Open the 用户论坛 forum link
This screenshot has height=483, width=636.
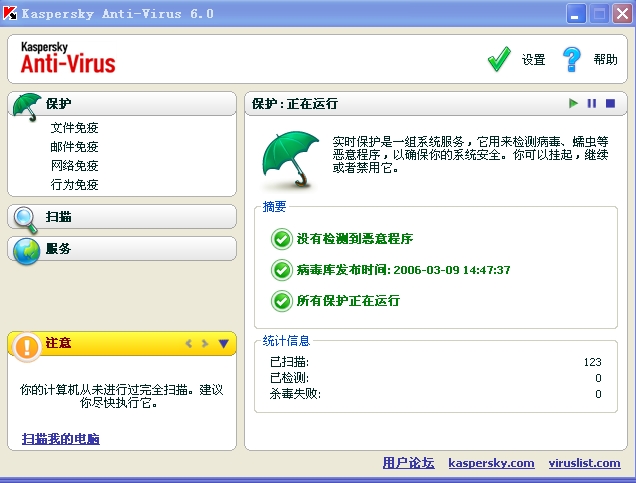pos(408,463)
